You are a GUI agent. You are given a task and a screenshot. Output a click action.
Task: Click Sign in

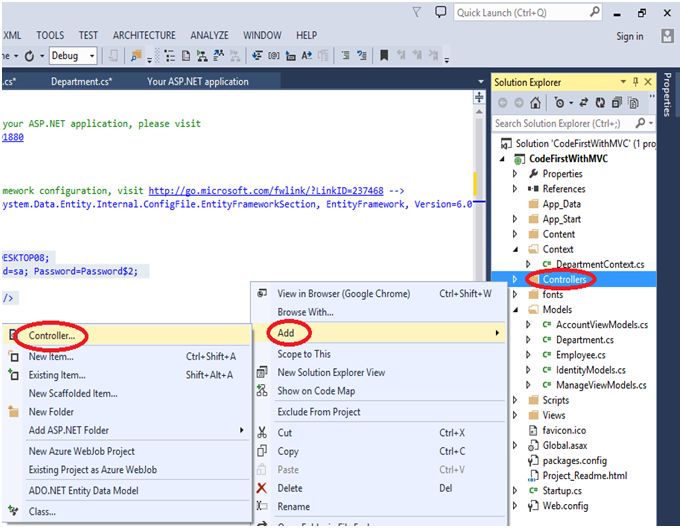(630, 36)
